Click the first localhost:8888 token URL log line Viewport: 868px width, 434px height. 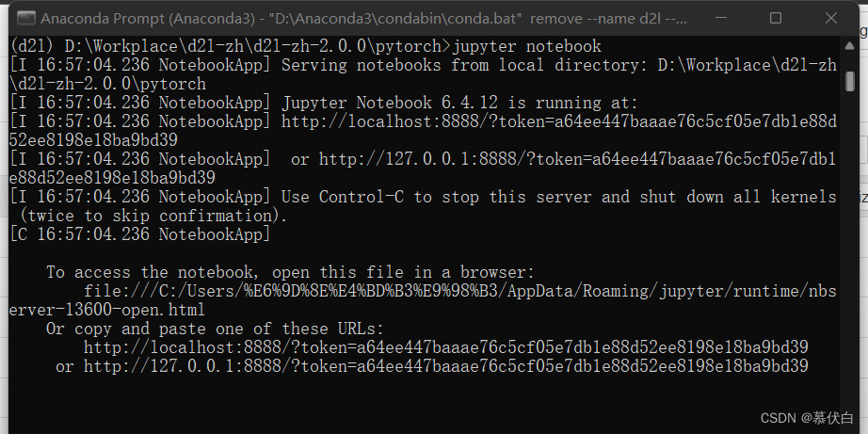tap(423, 121)
